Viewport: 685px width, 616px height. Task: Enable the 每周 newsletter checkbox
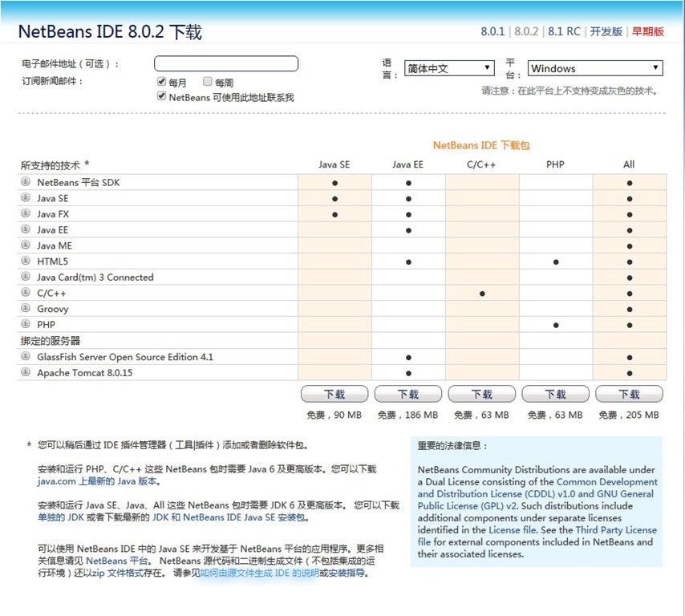click(x=208, y=81)
